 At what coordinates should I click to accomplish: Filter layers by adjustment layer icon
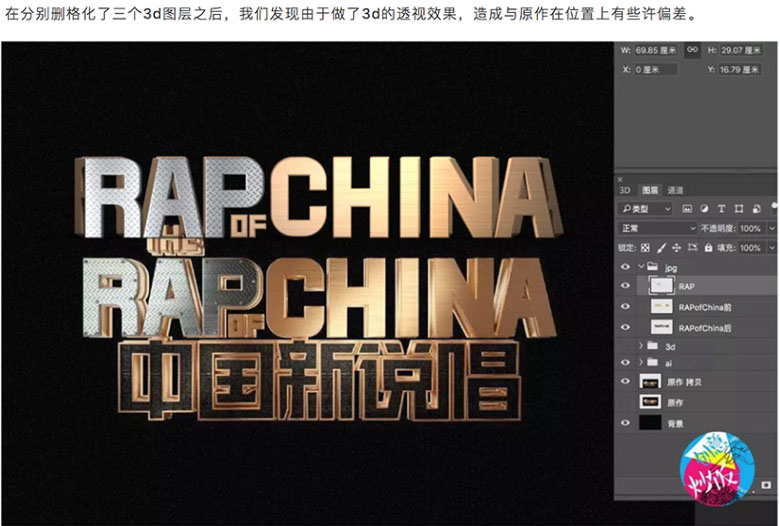704,209
